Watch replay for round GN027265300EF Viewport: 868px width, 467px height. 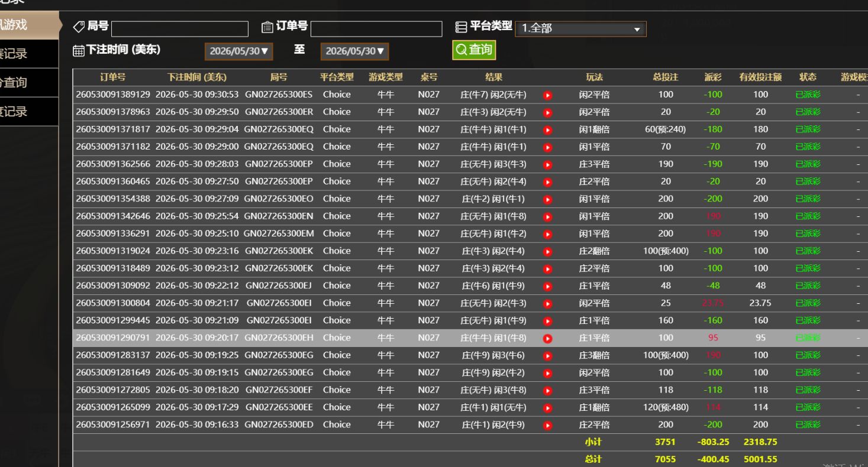tap(548, 391)
